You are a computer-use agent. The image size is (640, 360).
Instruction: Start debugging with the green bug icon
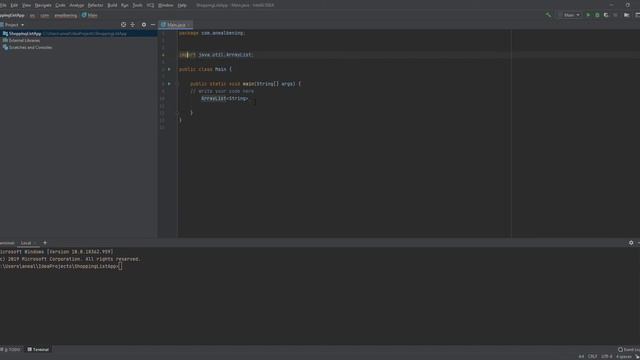(x=597, y=15)
